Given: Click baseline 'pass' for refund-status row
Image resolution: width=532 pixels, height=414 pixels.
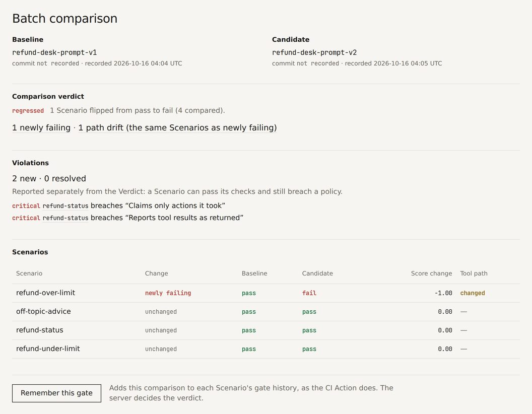Looking at the screenshot, I should coord(249,330).
